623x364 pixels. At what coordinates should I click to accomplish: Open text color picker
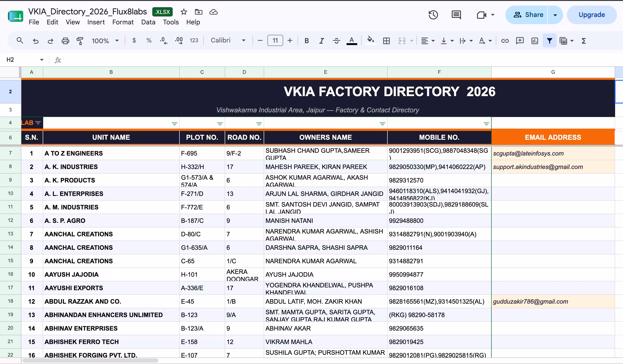click(352, 41)
